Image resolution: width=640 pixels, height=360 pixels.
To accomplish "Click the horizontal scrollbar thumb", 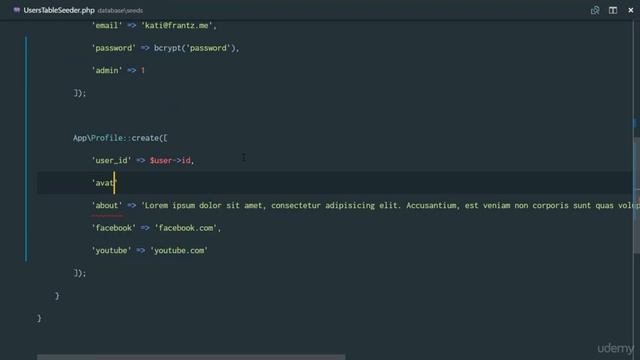I will click(191, 357).
